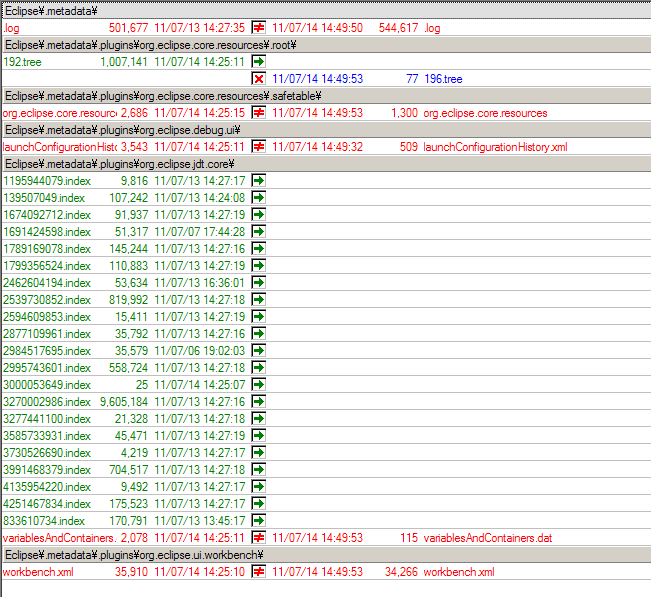This screenshot has width=651, height=597.
Task: Click the date 11/07/14 14:49:50
Action: [318, 28]
